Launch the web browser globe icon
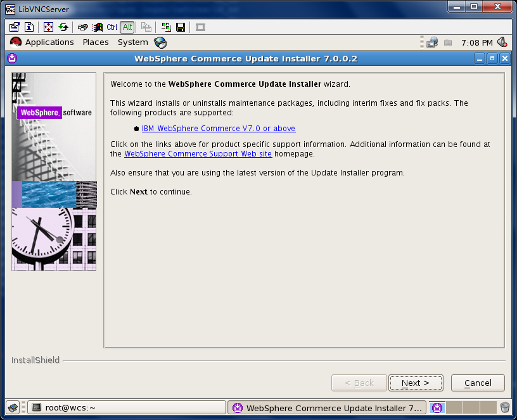The height and width of the screenshot is (420, 517). point(160,42)
